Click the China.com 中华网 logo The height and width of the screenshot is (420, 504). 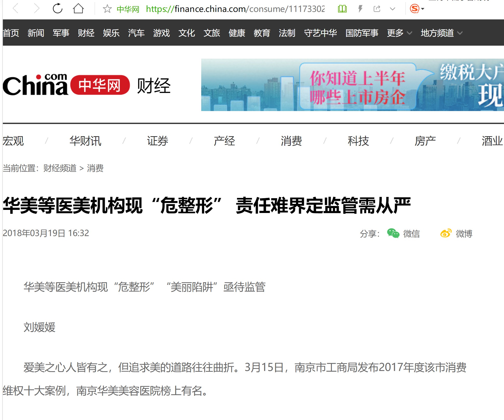click(x=66, y=85)
